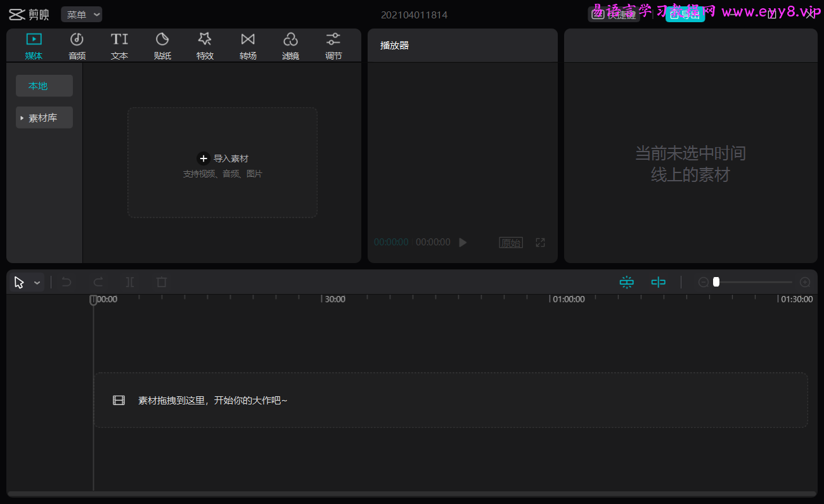Click the timeline horizontal scrollbar
824x504 pixels.
[412, 494]
